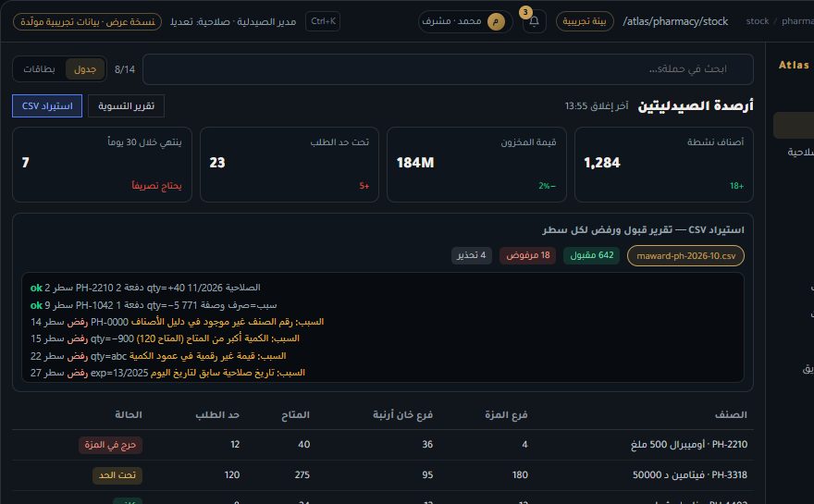This screenshot has height=504, width=814.
Task: Switch to جدول table view
Action: coord(85,69)
